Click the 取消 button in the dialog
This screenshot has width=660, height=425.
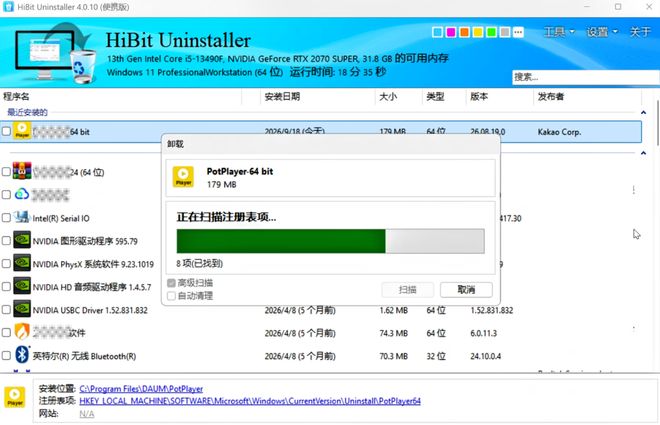click(x=466, y=290)
